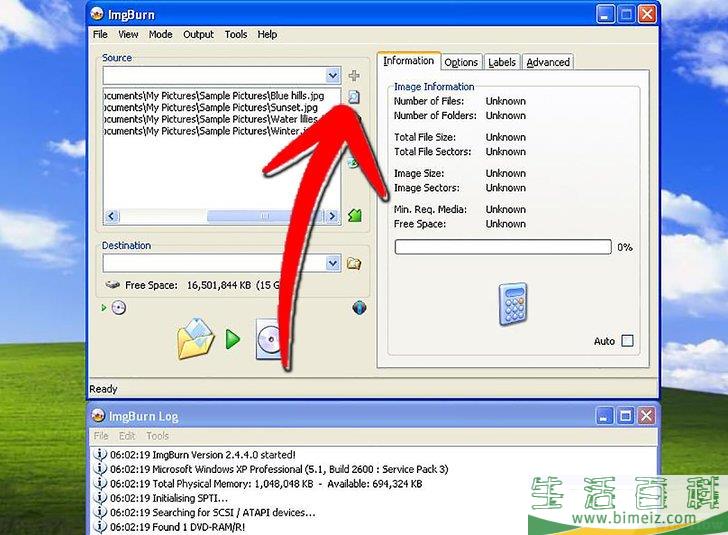728x535 pixels.
Task: Switch to the Information tab
Action: pyautogui.click(x=409, y=61)
